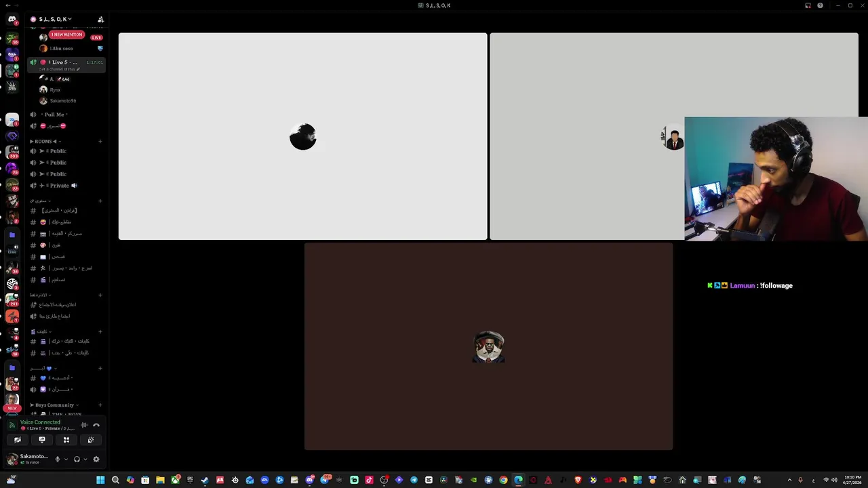The width and height of the screenshot is (868, 488).
Task: Open the Voice Connected status details
Action: [x=40, y=422]
